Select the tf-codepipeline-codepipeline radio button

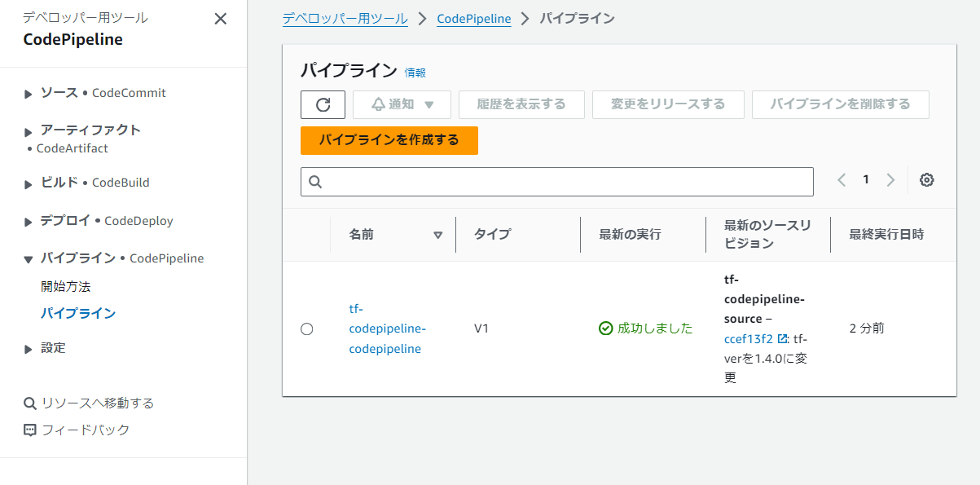306,328
